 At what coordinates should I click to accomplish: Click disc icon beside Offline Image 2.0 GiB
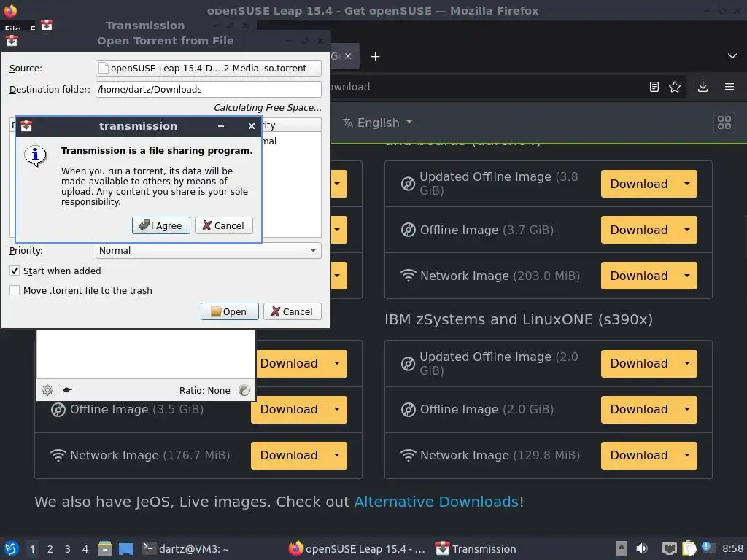pyautogui.click(x=409, y=410)
